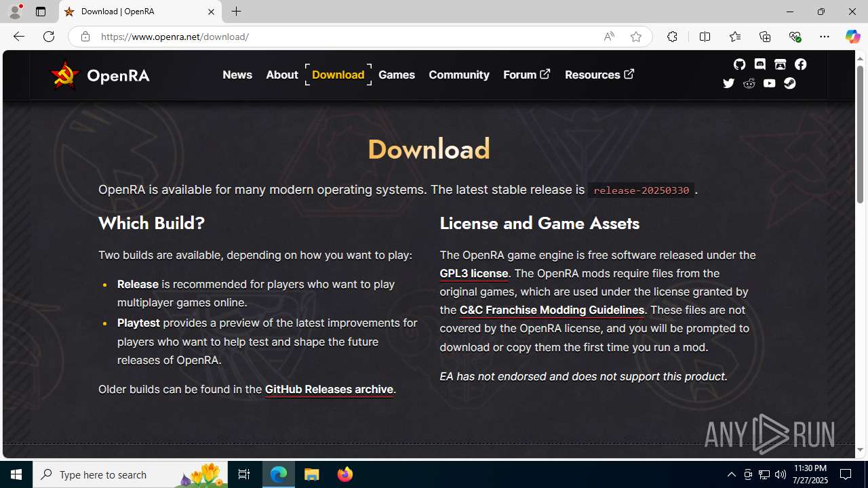This screenshot has height=488, width=868.
Task: Go to the News page
Action: (x=237, y=75)
